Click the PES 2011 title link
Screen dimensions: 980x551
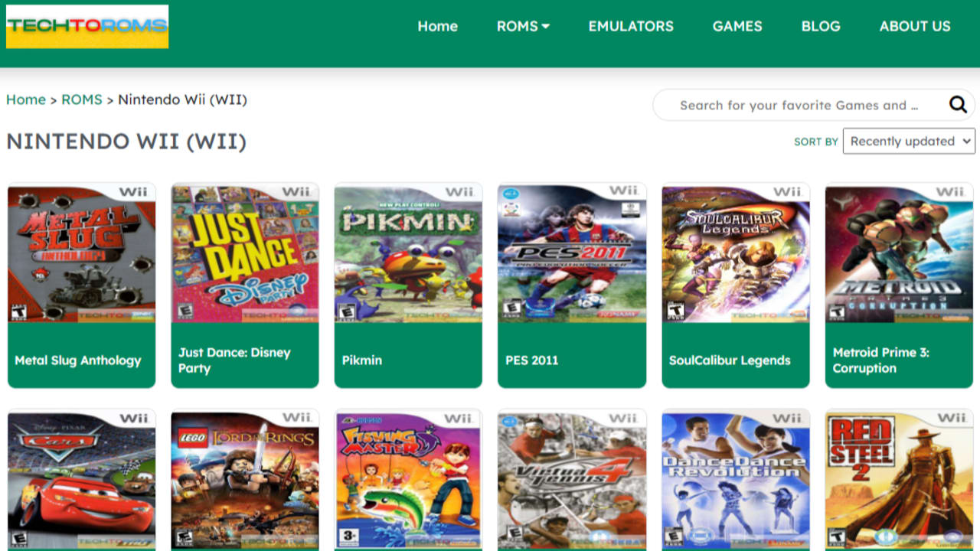(532, 360)
